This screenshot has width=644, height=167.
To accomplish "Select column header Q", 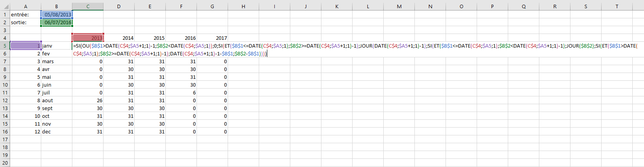I will coord(523,6).
